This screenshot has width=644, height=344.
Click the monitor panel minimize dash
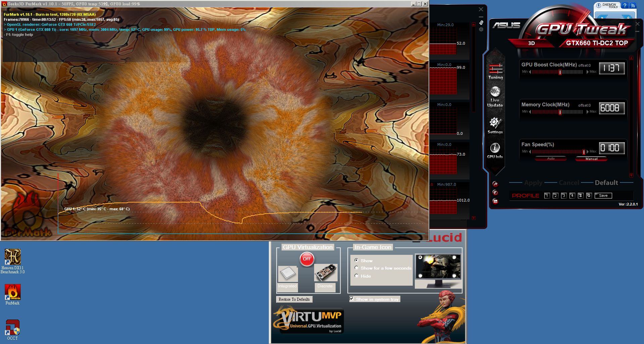[x=481, y=16]
